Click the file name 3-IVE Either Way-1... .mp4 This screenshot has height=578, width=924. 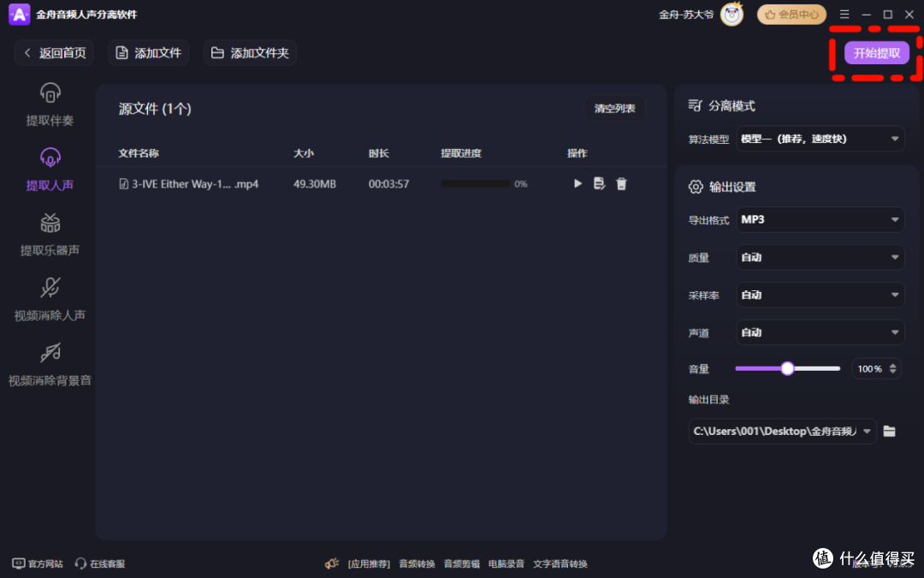point(195,184)
